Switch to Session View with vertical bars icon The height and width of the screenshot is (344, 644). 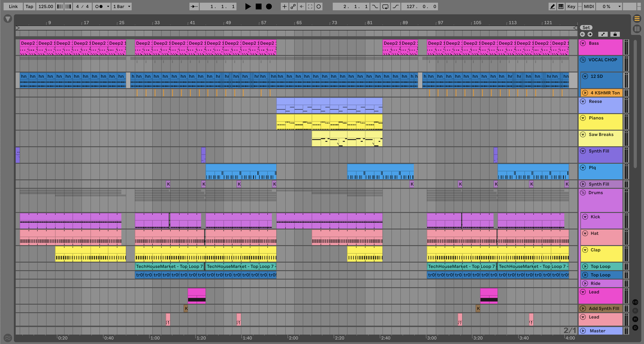pyautogui.click(x=637, y=29)
